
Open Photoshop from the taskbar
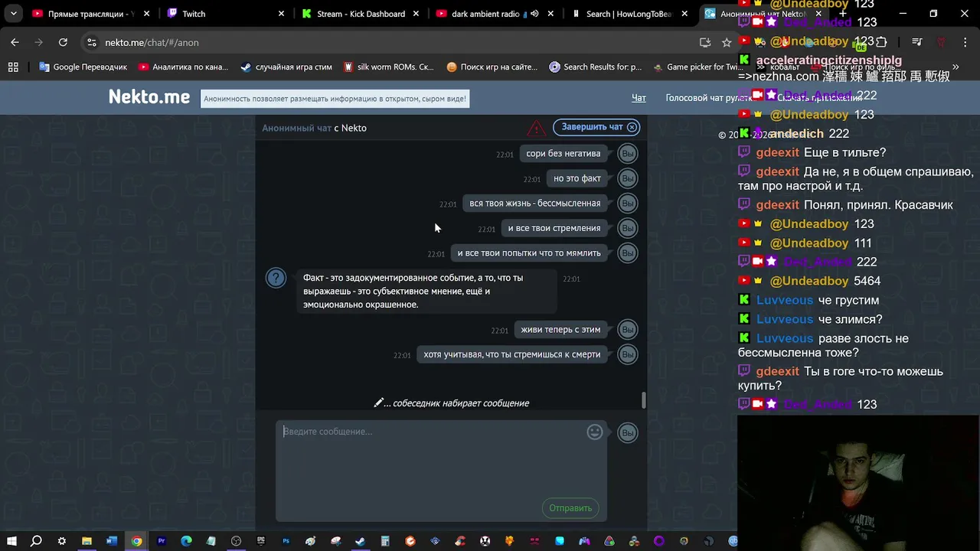(286, 541)
